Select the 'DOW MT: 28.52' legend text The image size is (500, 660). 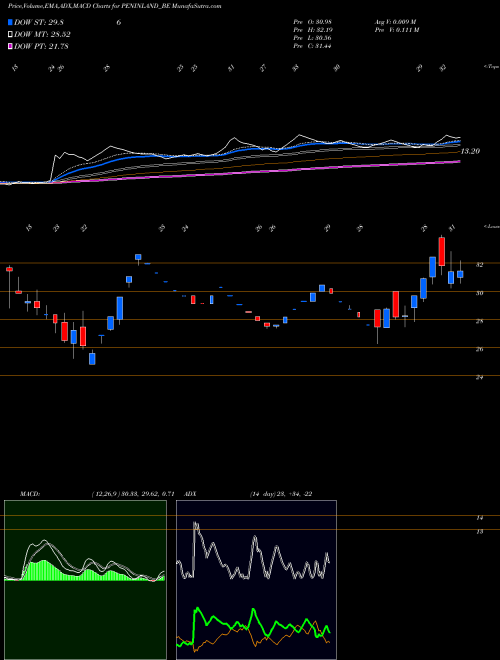(42, 35)
